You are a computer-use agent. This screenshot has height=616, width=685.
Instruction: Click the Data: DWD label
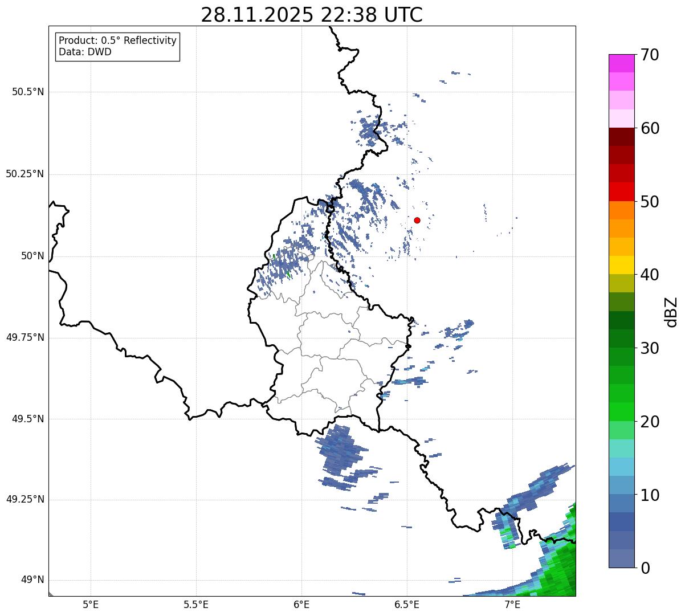85,52
